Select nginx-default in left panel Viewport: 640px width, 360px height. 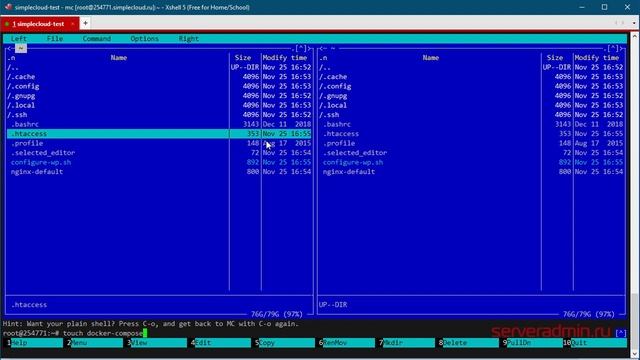point(159,172)
